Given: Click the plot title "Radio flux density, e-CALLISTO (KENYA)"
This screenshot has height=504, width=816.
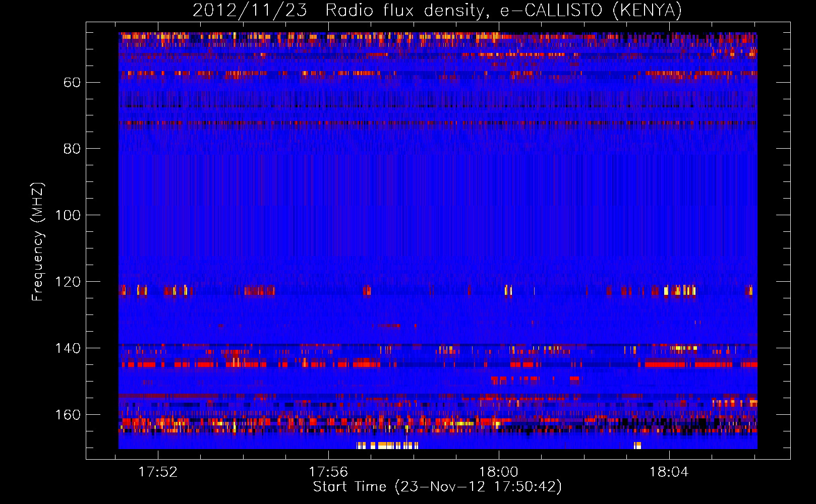Looking at the screenshot, I should (503, 10).
